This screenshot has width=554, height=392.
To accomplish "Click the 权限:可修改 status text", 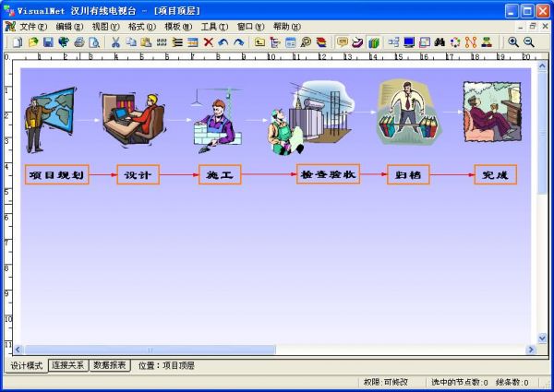I will (386, 382).
